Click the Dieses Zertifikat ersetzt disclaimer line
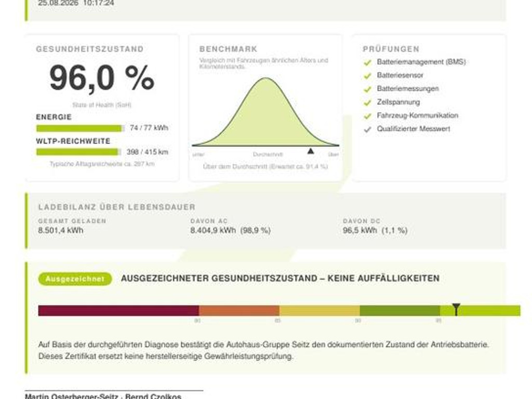 click(166, 356)
